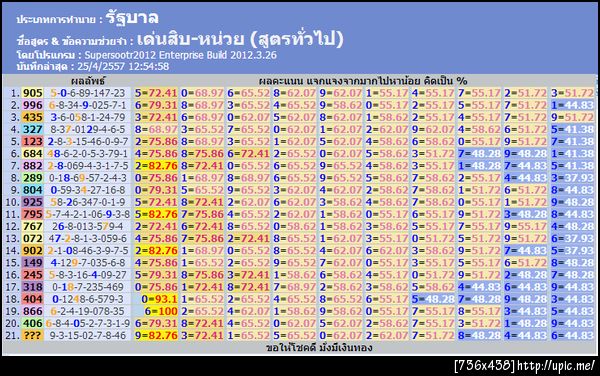
Task: Click sequence 0-1248-6-579-3 in row 18
Action: tap(88, 299)
